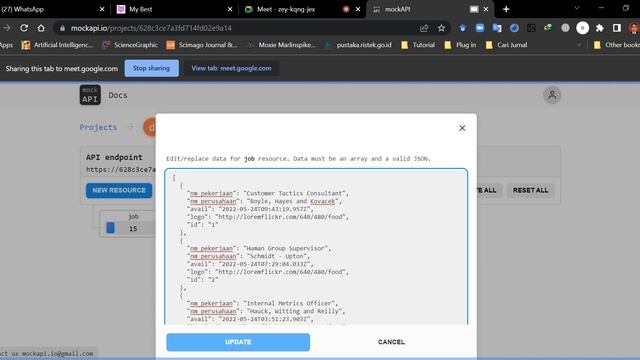Bookmark this page with the star icon
The image size is (640, 360).
[x=441, y=28]
